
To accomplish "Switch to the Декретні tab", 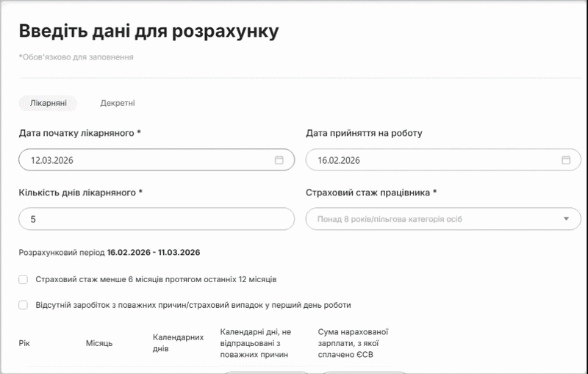I will pyautogui.click(x=118, y=104).
